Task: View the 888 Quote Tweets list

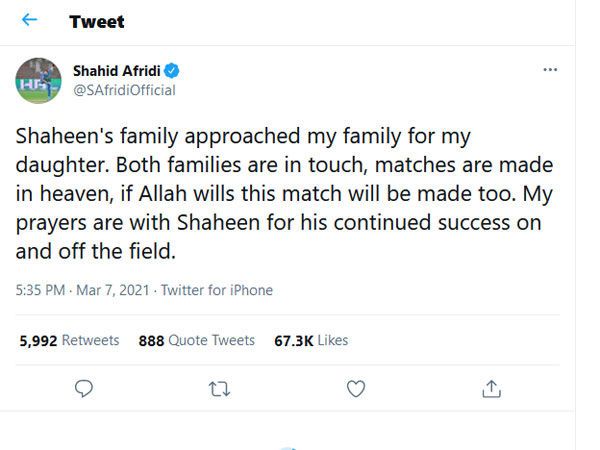Action: [x=196, y=340]
